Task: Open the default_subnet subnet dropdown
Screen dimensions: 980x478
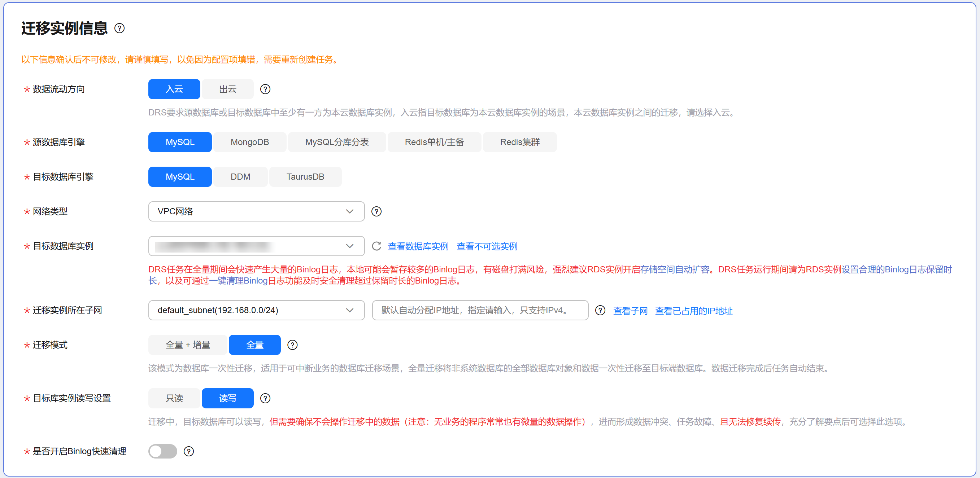Action: [x=256, y=310]
